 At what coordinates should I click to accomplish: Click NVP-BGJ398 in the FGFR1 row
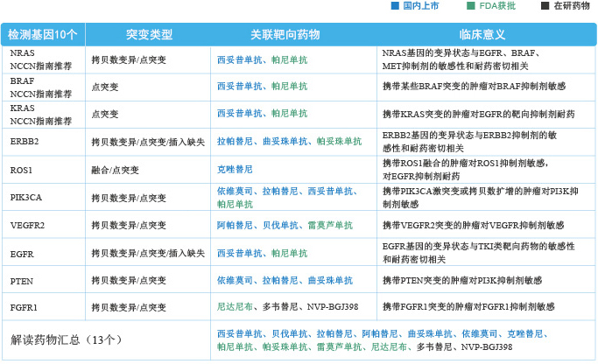point(333,306)
